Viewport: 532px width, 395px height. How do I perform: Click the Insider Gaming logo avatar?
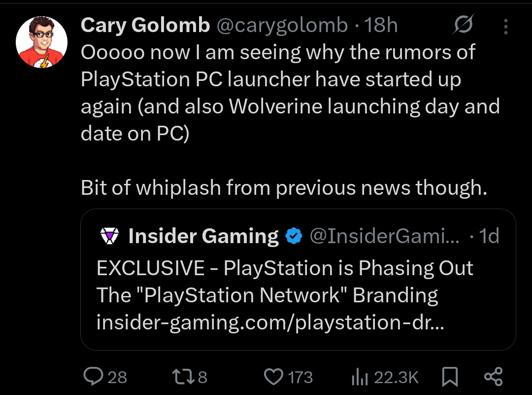tap(109, 237)
